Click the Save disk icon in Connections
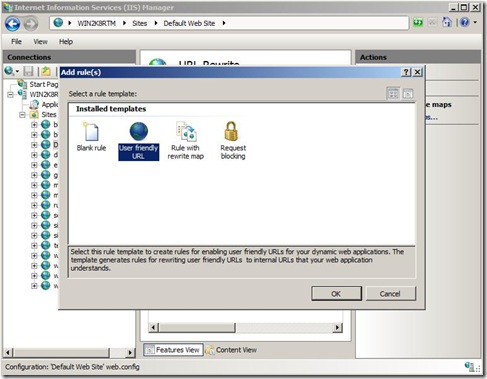The width and height of the screenshot is (487, 379). coord(28,71)
